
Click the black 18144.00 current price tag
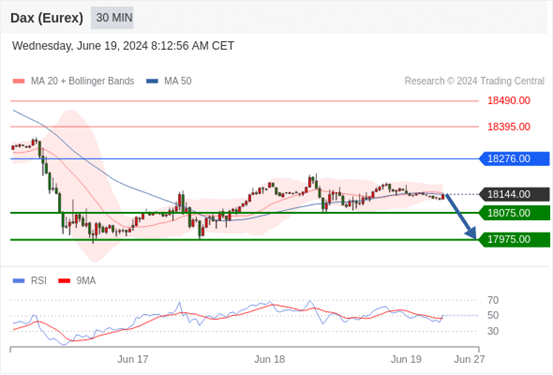(x=514, y=194)
